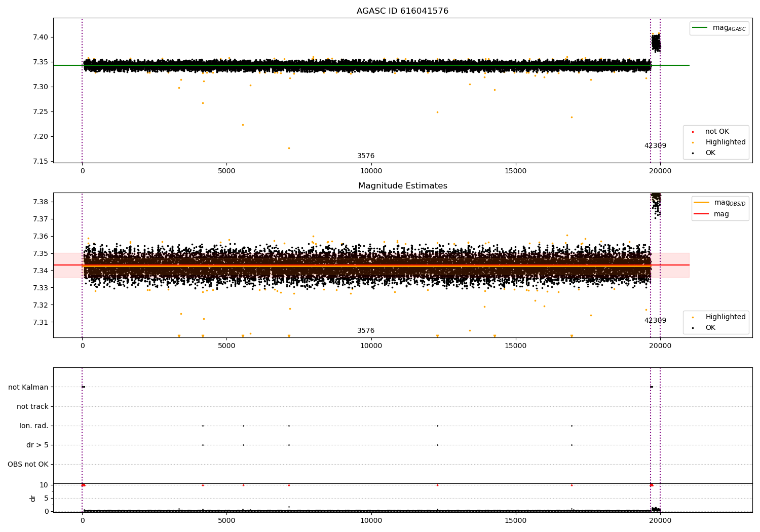Click the 10000 x-axis tick in the top plot

[x=371, y=171]
